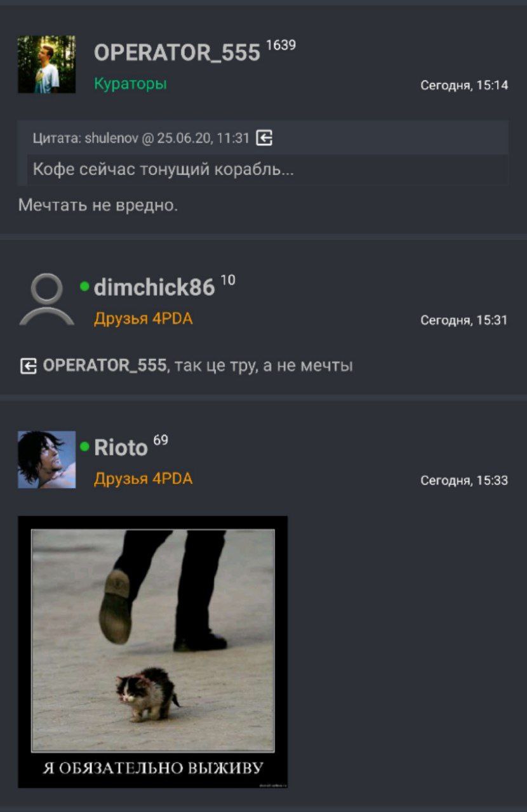Open the kitten demotivator image
This screenshot has width=527, height=812.
coord(152,652)
